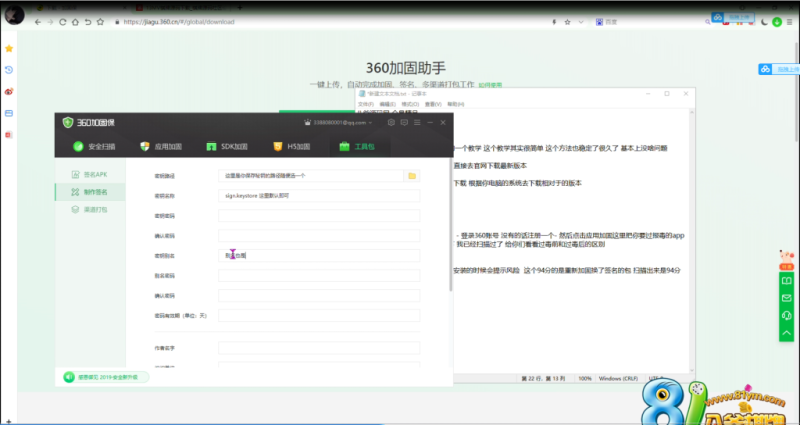This screenshot has width=800, height=425.
Task: Focus the 密钥密码 input field
Action: 319,216
